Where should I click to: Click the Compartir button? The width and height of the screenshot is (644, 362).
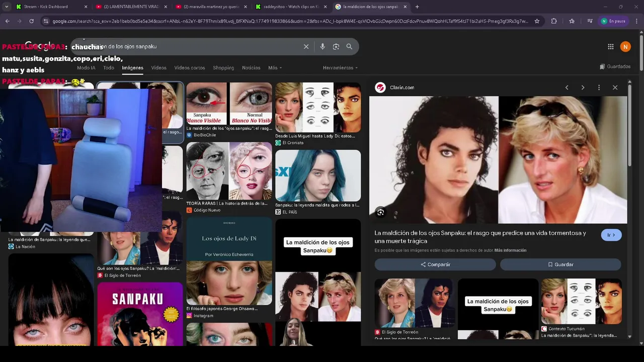pyautogui.click(x=435, y=264)
